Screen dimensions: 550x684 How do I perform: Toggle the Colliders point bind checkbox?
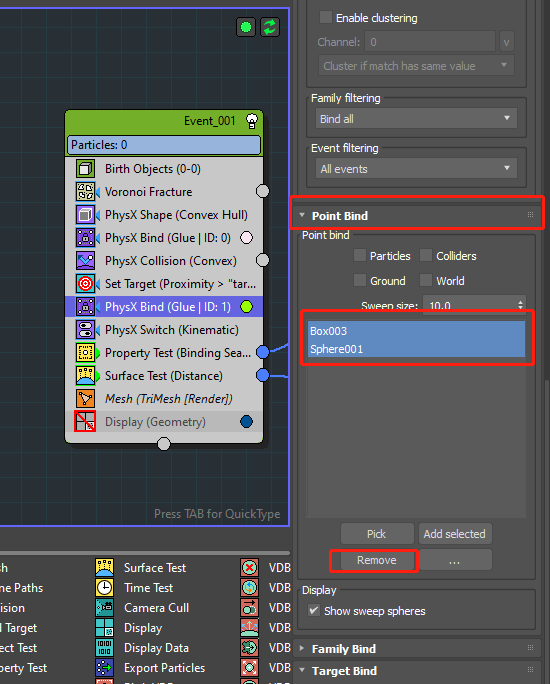(x=426, y=255)
